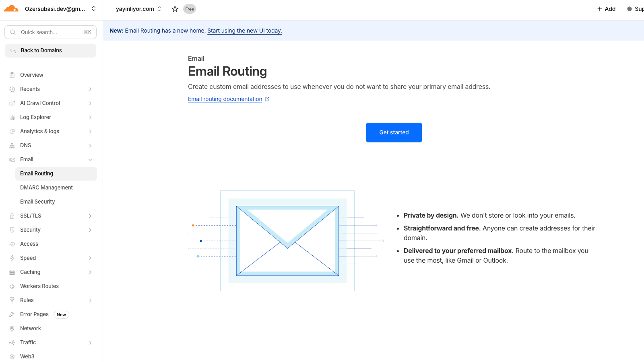Screen dimensions: 644x362
Task: Collapse the Email section chevron
Action: pos(90,160)
